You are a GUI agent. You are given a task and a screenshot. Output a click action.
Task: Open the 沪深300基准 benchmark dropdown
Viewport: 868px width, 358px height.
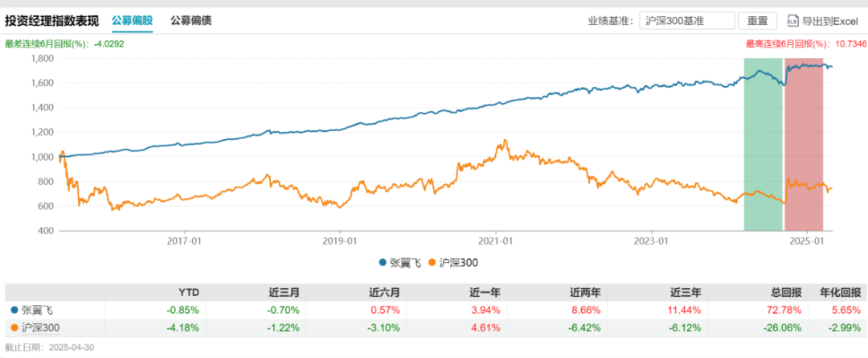689,21
